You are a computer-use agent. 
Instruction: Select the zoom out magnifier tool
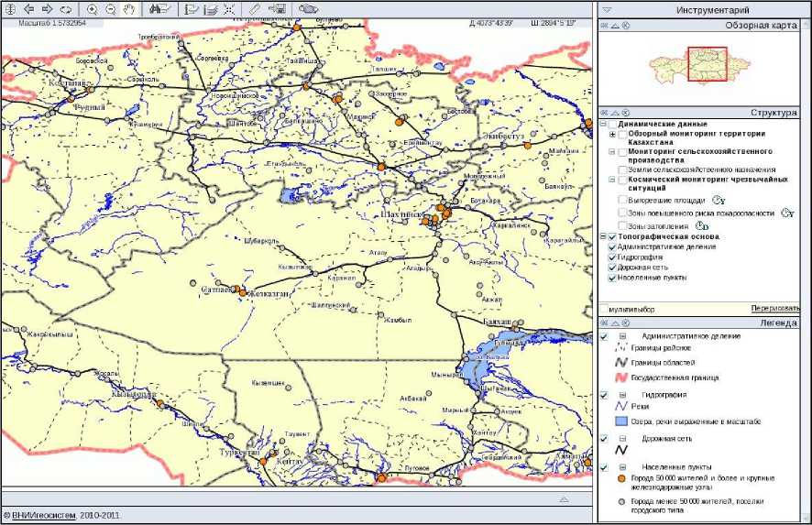pos(111,8)
